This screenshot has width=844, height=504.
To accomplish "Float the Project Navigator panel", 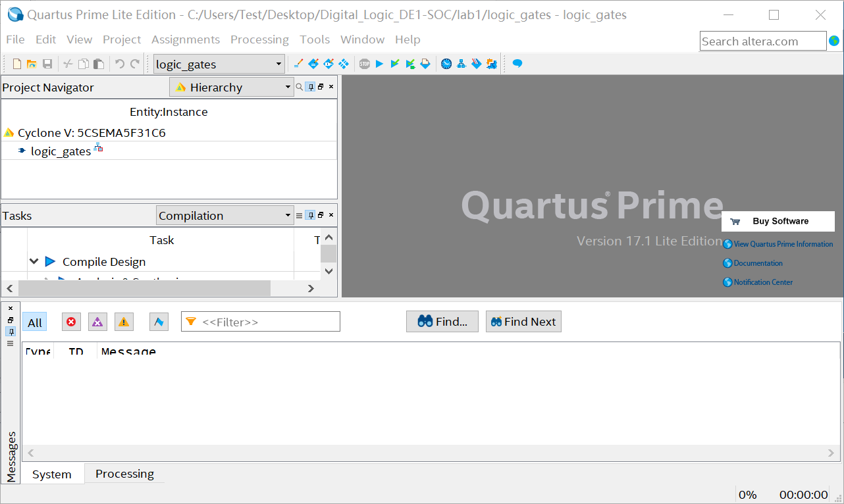I will coord(321,87).
